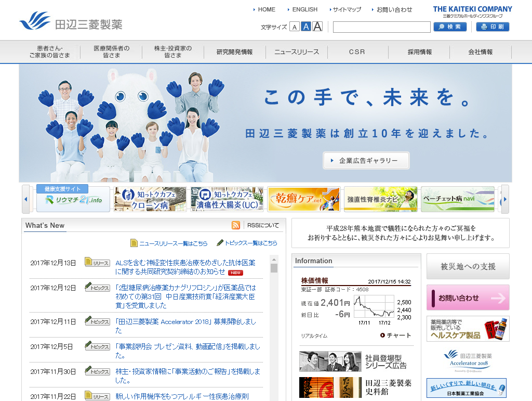Open 医療関係者の皆さま menu
532x401 pixels.
[111, 52]
